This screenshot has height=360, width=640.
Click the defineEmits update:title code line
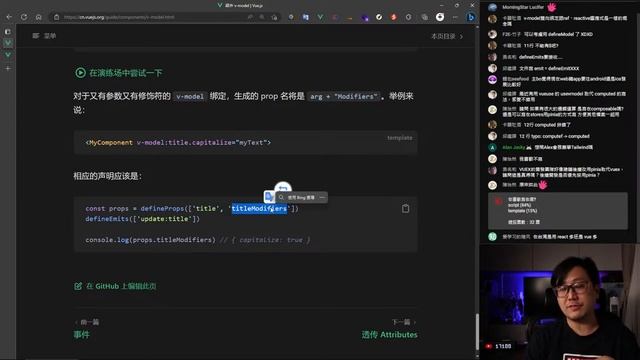click(142, 219)
